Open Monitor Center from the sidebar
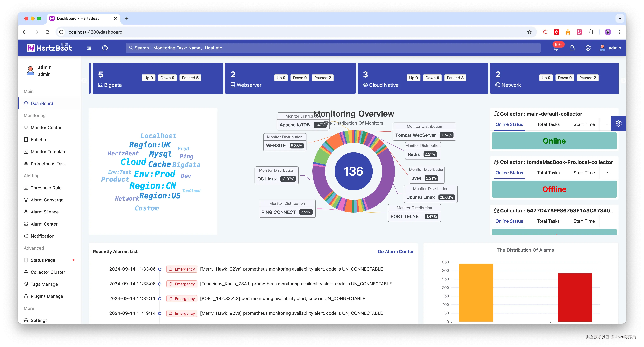The width and height of the screenshot is (644, 347). point(46,128)
